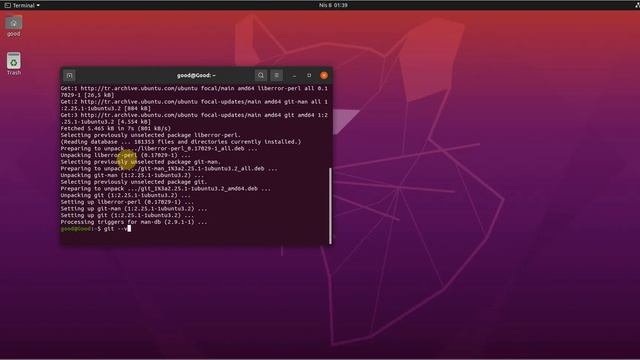The height and width of the screenshot is (360, 640).
Task: Open the Terminal app menu in top bar
Action: [x=22, y=5]
